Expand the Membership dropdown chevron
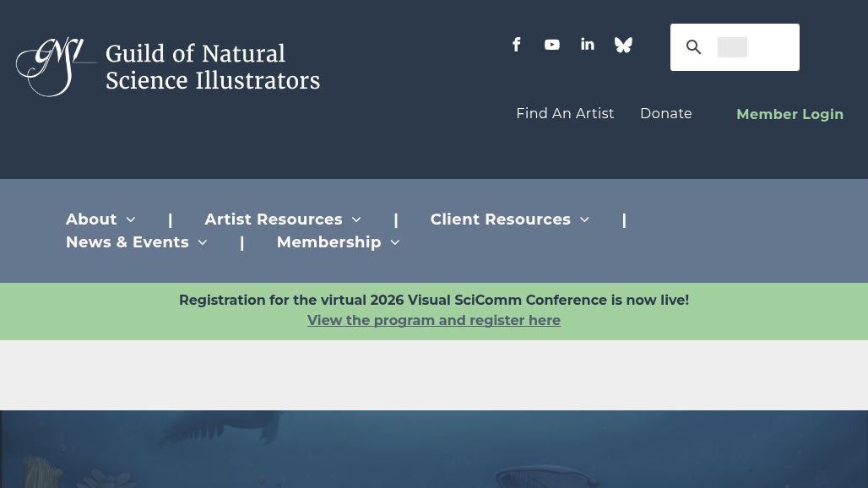 (395, 242)
